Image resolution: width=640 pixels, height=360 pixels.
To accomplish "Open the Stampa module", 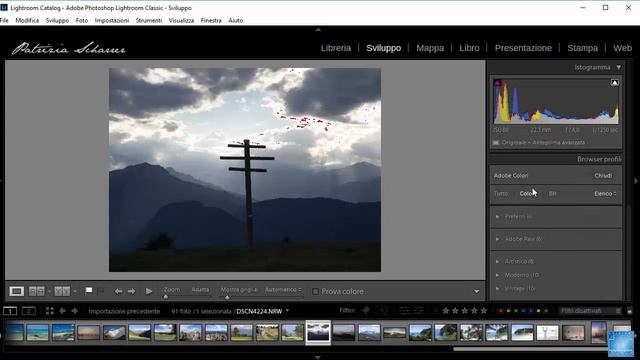I will (x=582, y=48).
